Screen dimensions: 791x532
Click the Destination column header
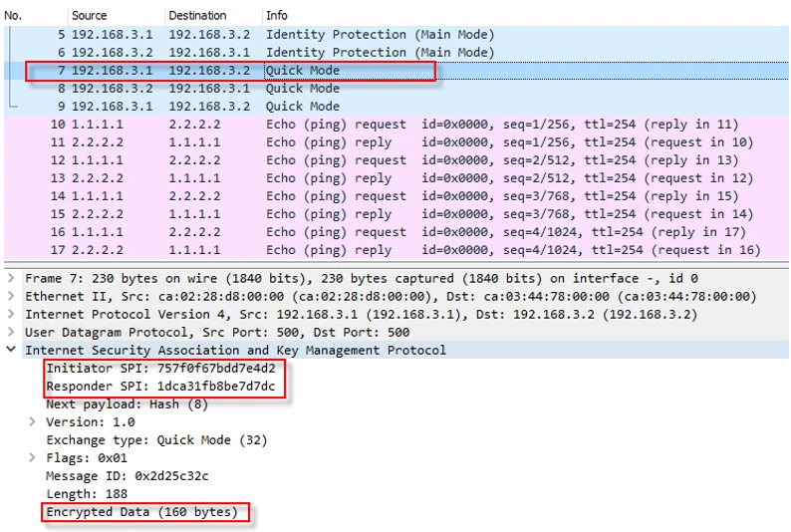(x=198, y=16)
